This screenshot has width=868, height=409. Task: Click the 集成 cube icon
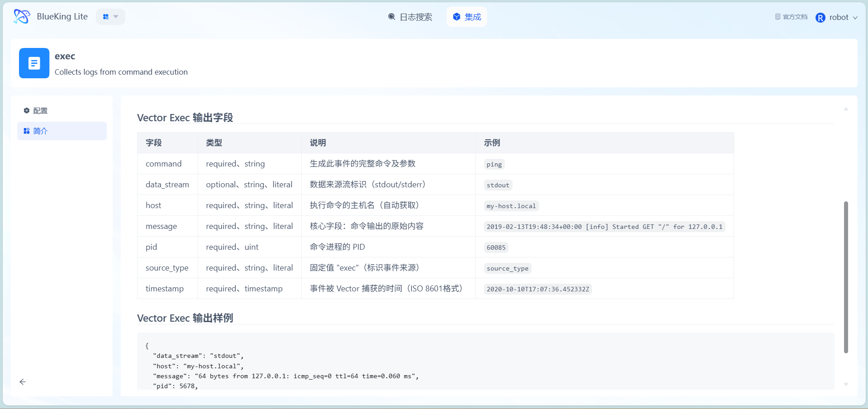(x=456, y=17)
